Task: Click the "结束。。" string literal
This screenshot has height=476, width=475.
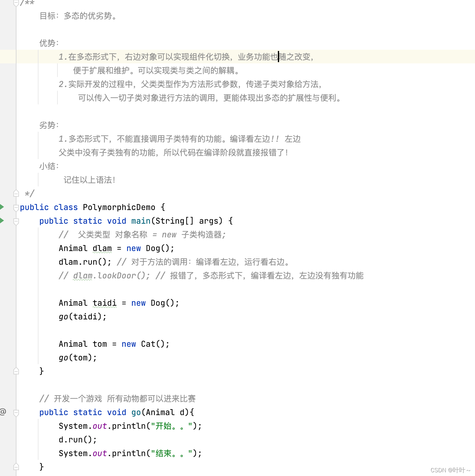Action: click(x=171, y=453)
